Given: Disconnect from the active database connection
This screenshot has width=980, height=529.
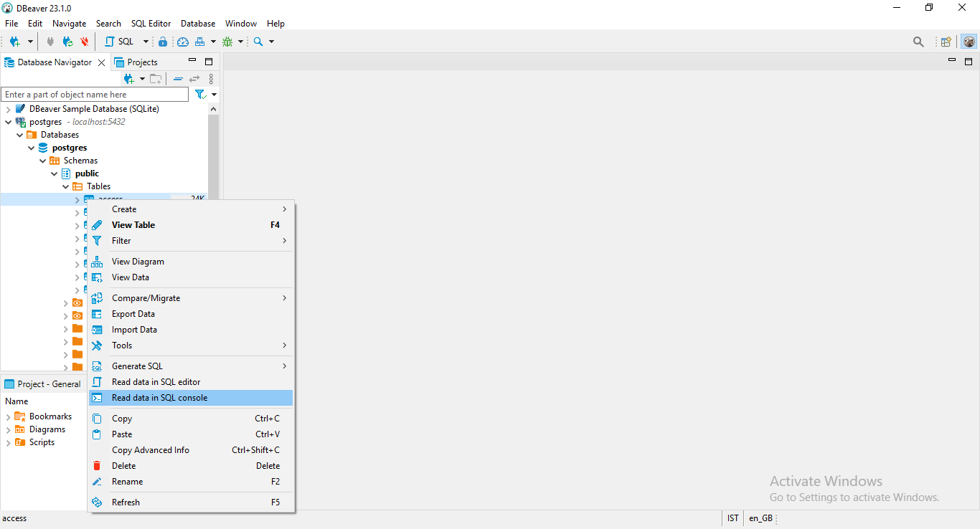Looking at the screenshot, I should pyautogui.click(x=84, y=41).
